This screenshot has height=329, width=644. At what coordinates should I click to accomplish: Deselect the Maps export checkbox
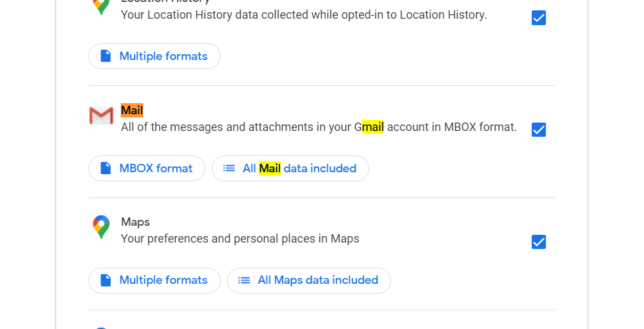tap(539, 242)
